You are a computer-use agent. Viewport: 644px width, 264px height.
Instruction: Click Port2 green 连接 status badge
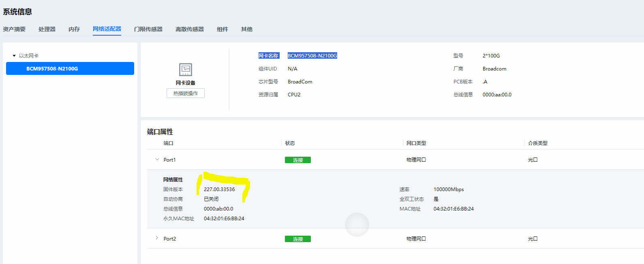click(x=298, y=239)
